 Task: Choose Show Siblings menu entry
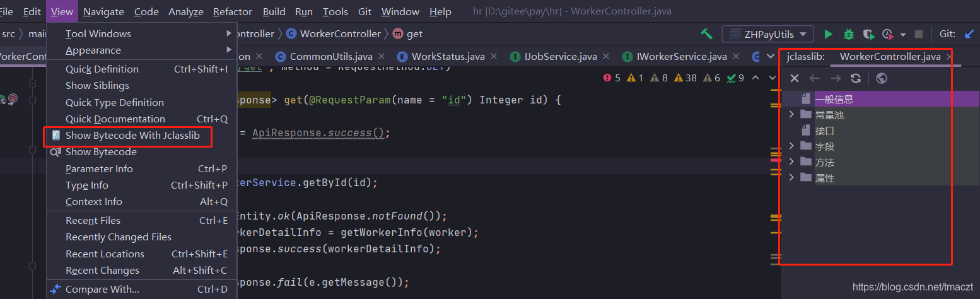pyautogui.click(x=142, y=86)
